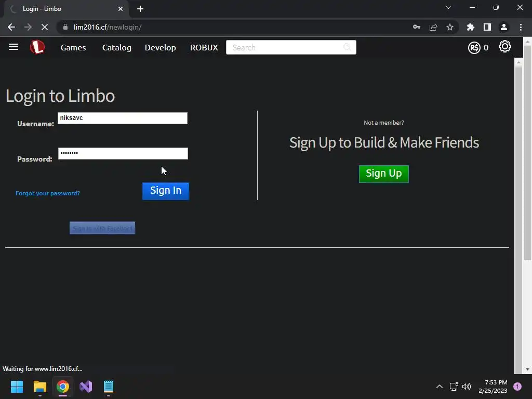Viewport: 532px width, 399px height.
Task: Close the Login - Limbo tab
Action: [x=121, y=9]
